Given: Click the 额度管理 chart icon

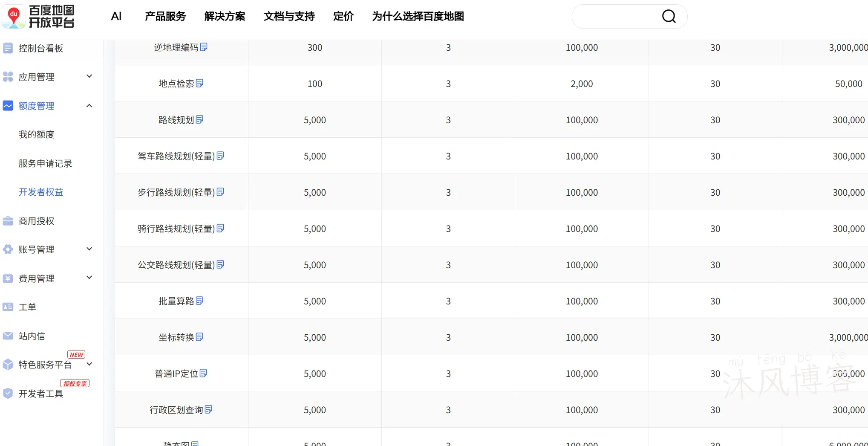Looking at the screenshot, I should pyautogui.click(x=8, y=106).
